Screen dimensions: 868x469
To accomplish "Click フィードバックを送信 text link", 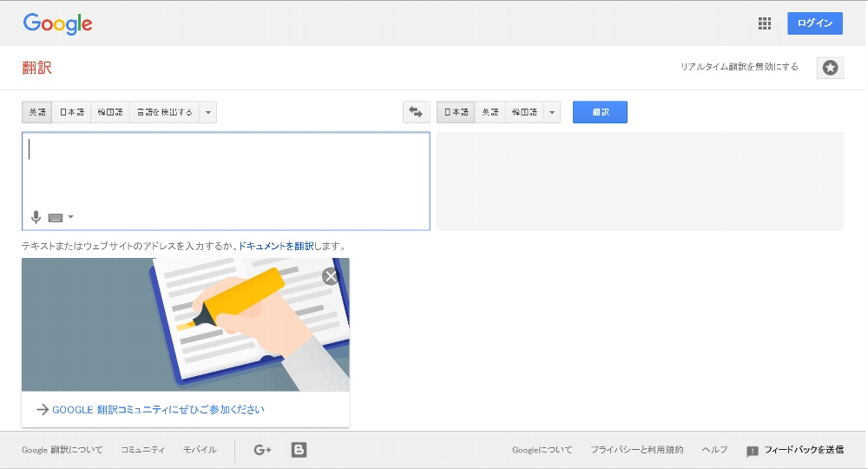I will (x=804, y=450).
